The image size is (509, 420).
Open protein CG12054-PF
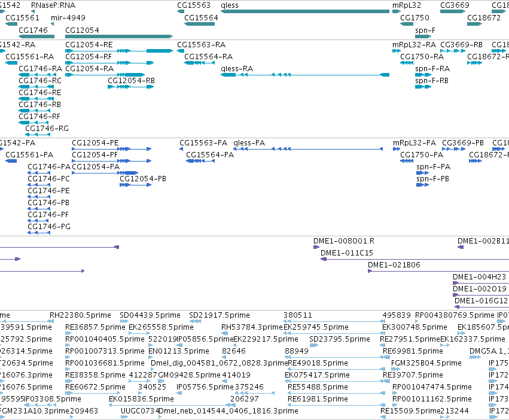pos(112,161)
